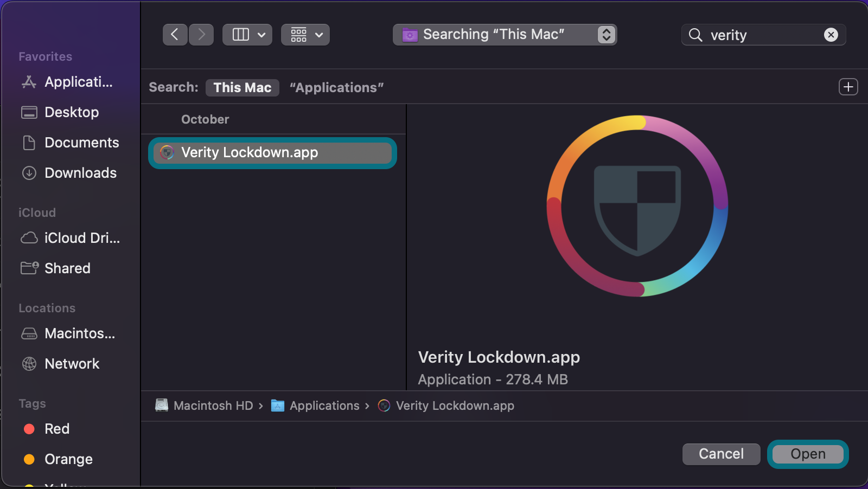This screenshot has width=868, height=489.
Task: Click the Verity Lockdown icon in path bar
Action: (384, 406)
